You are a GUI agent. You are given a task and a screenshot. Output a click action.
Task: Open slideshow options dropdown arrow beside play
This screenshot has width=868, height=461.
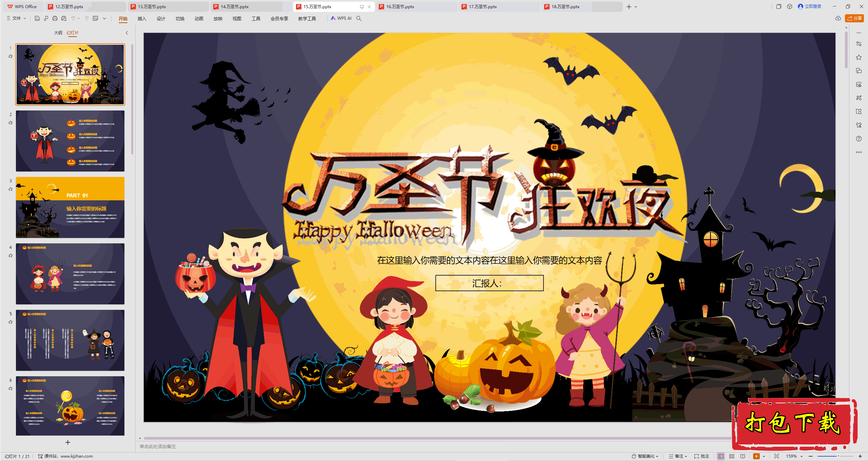click(x=764, y=456)
